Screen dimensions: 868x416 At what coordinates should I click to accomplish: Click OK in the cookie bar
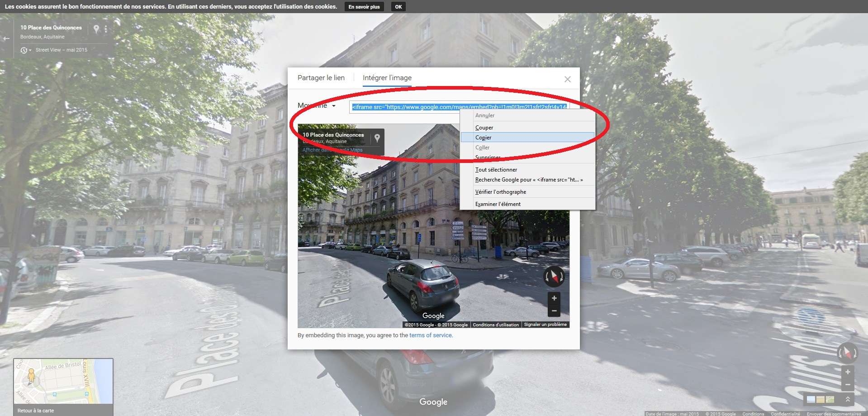[398, 7]
